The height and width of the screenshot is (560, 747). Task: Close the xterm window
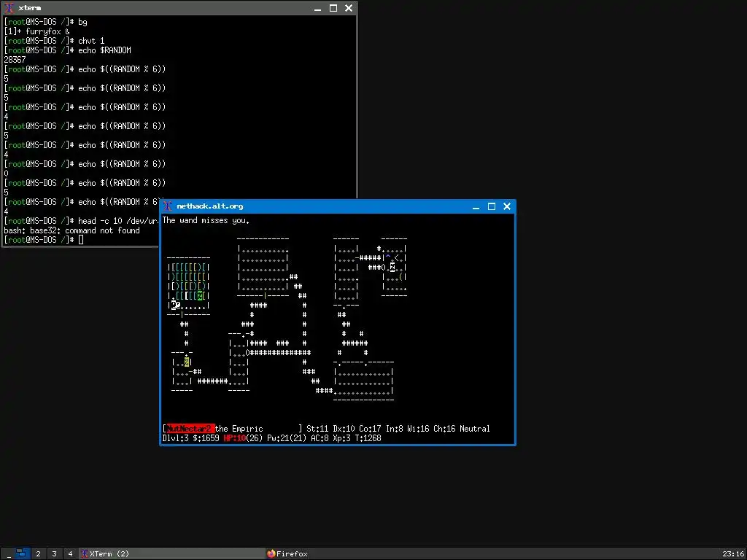click(349, 8)
